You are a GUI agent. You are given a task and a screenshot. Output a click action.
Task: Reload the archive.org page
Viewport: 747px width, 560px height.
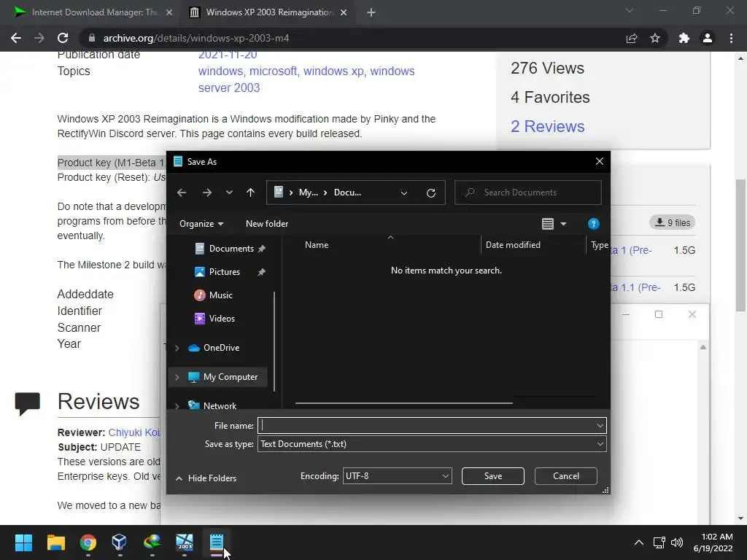(x=63, y=38)
